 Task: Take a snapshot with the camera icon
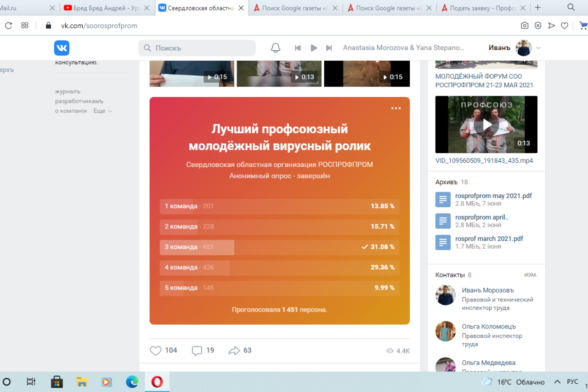525,26
